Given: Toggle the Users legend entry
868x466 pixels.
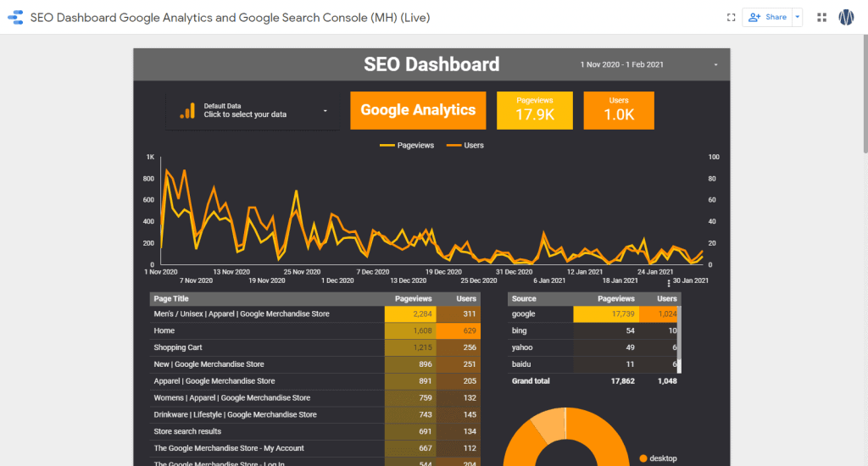Looking at the screenshot, I should point(465,146).
